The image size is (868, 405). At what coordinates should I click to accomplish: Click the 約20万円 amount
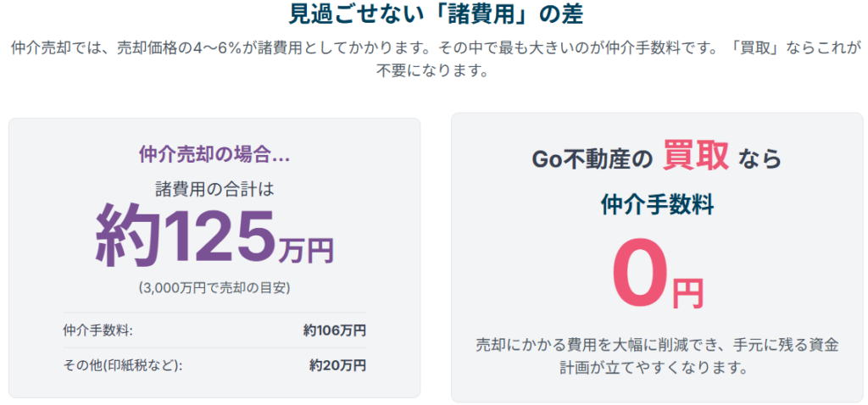coord(337,365)
